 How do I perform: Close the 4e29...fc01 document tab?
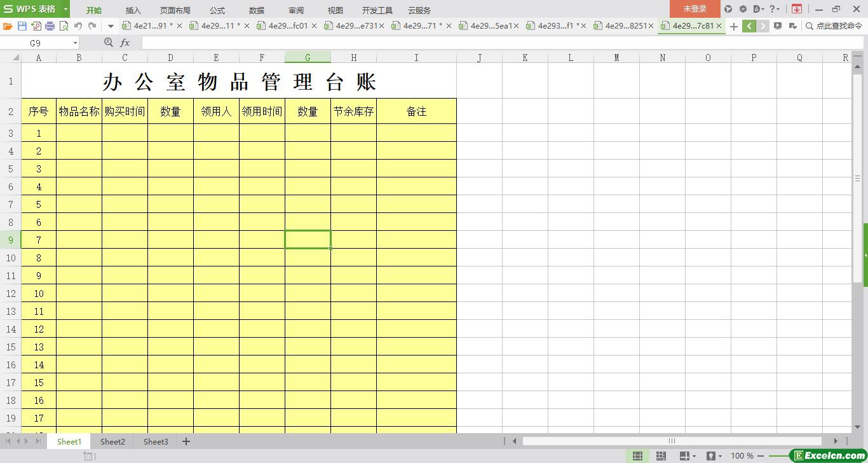(x=314, y=26)
